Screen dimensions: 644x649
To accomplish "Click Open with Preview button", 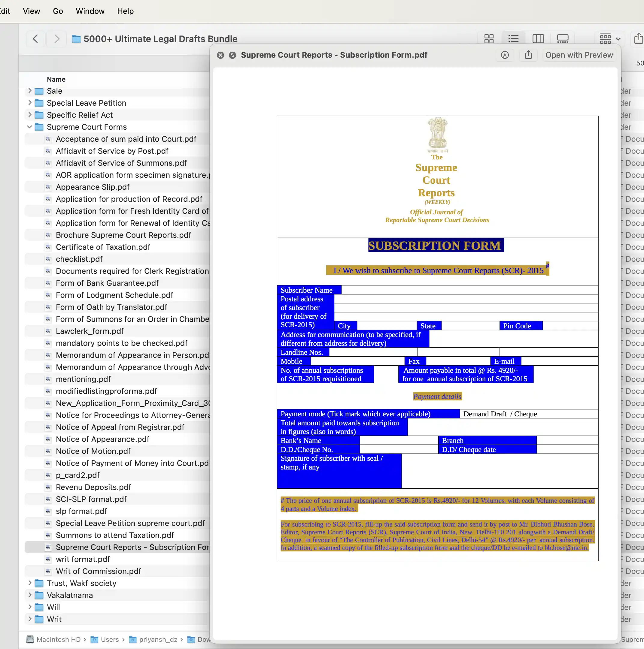I will coord(579,55).
